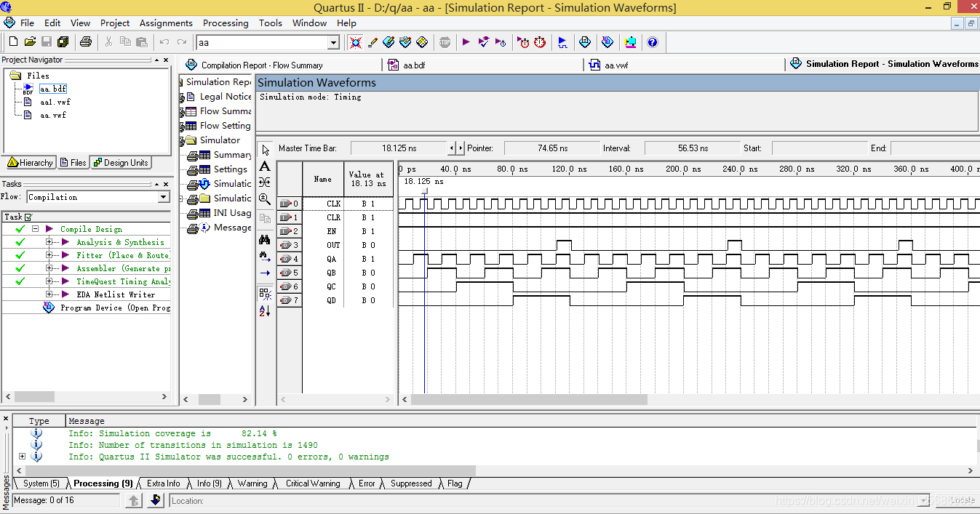The width and height of the screenshot is (980, 514).
Task: Click the Master Time Bar value field
Action: tap(398, 148)
